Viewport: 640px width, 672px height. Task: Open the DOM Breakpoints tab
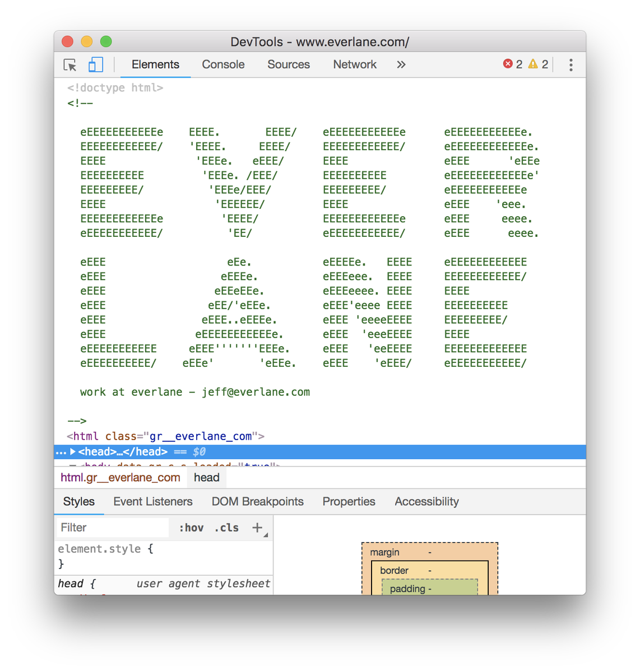[x=258, y=502]
